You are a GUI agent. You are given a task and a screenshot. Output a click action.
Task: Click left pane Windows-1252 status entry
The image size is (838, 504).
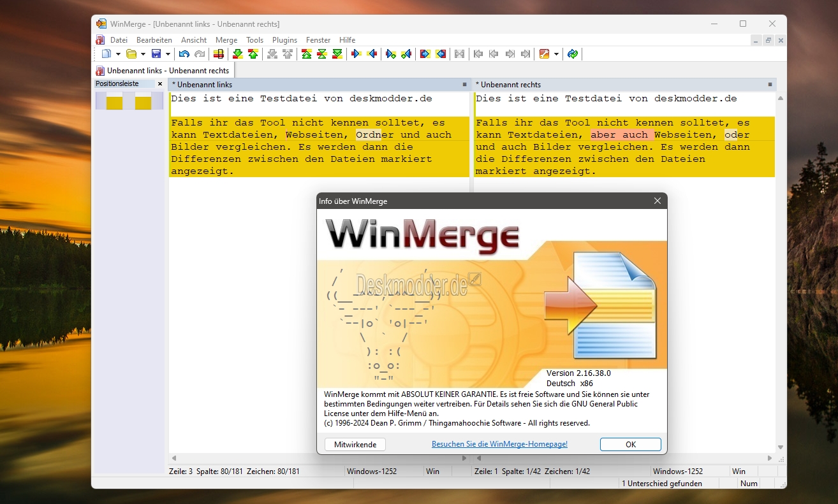click(372, 472)
